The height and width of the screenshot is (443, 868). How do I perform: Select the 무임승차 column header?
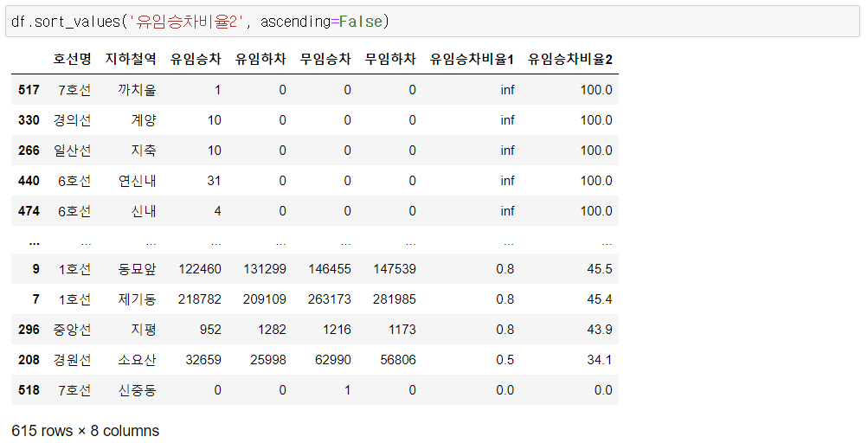pos(325,59)
